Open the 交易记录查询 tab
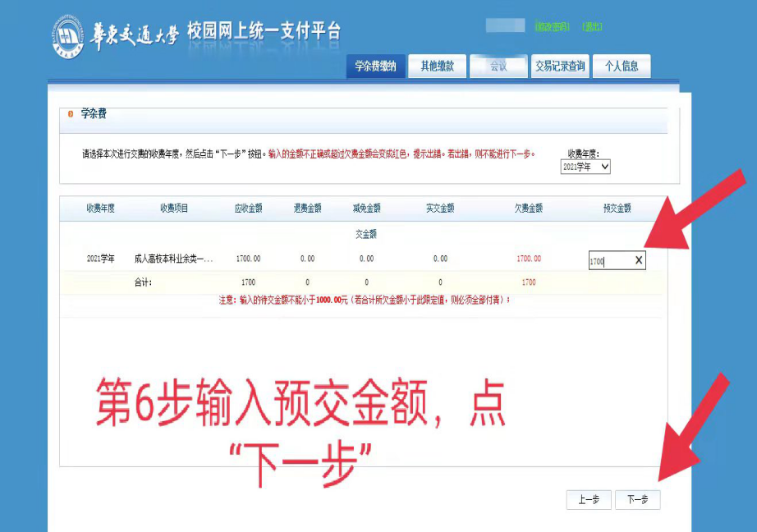The image size is (757, 532). click(x=560, y=66)
